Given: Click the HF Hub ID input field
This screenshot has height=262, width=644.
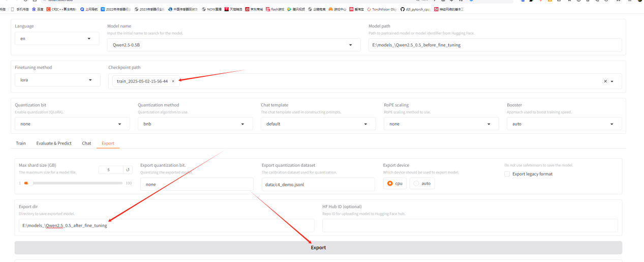Looking at the screenshot, I should (470, 225).
